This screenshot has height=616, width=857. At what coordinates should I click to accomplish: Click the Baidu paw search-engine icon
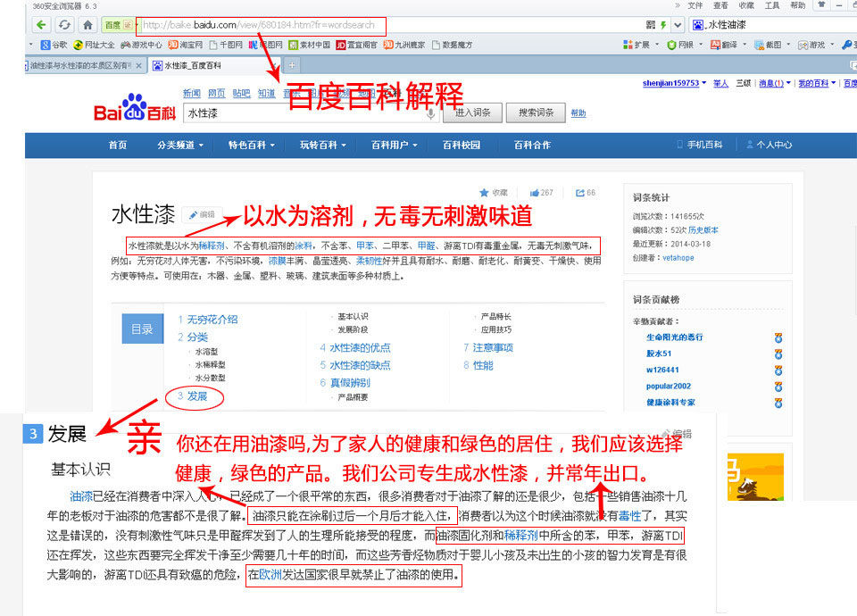coord(698,25)
